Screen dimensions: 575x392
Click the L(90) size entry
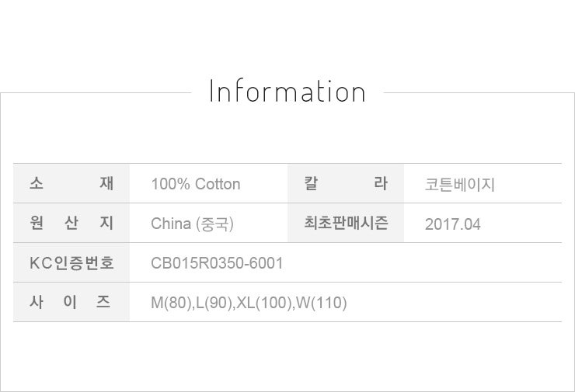click(214, 304)
